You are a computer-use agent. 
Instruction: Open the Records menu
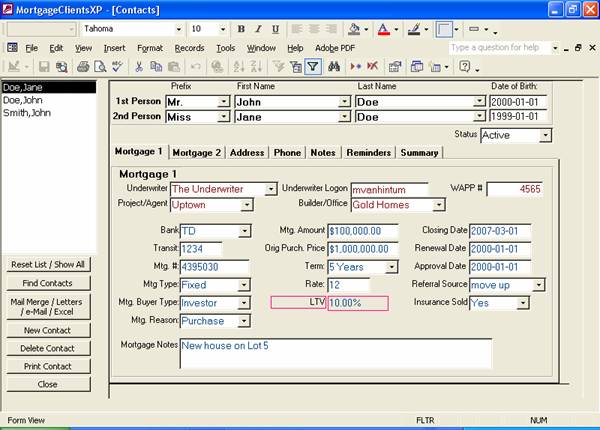pos(189,48)
